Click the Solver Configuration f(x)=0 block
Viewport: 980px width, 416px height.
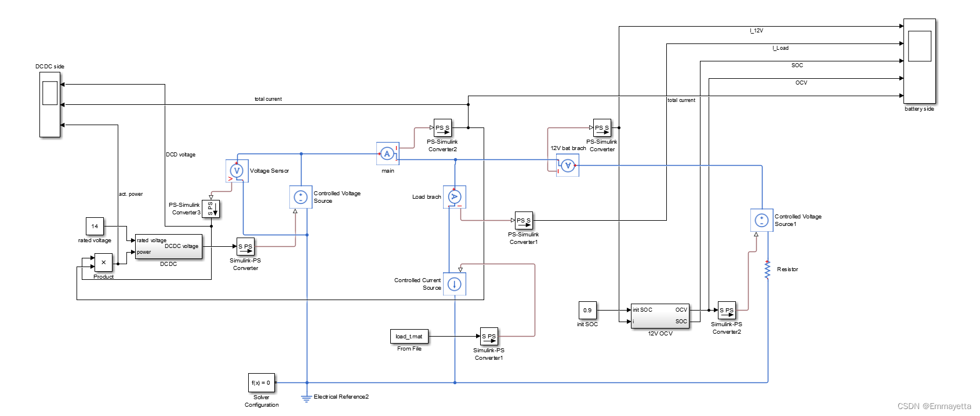tap(261, 382)
